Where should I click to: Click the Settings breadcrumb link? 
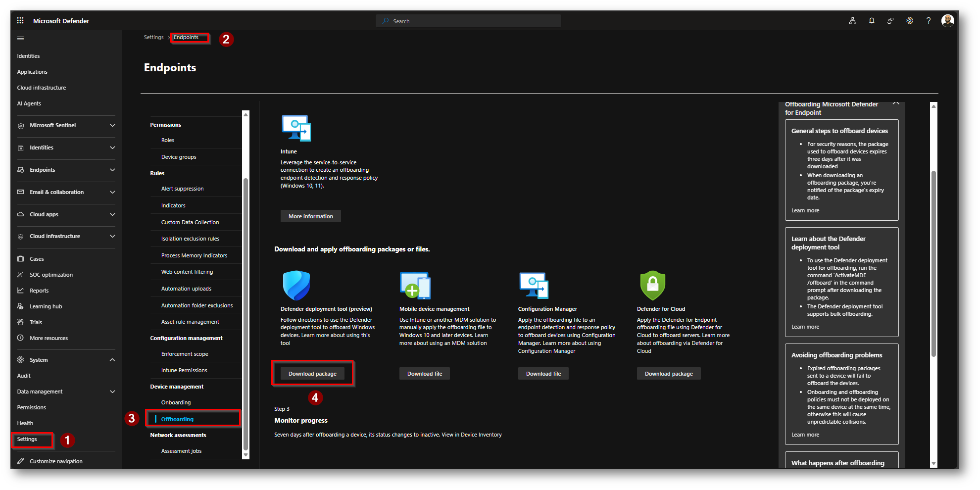(153, 37)
